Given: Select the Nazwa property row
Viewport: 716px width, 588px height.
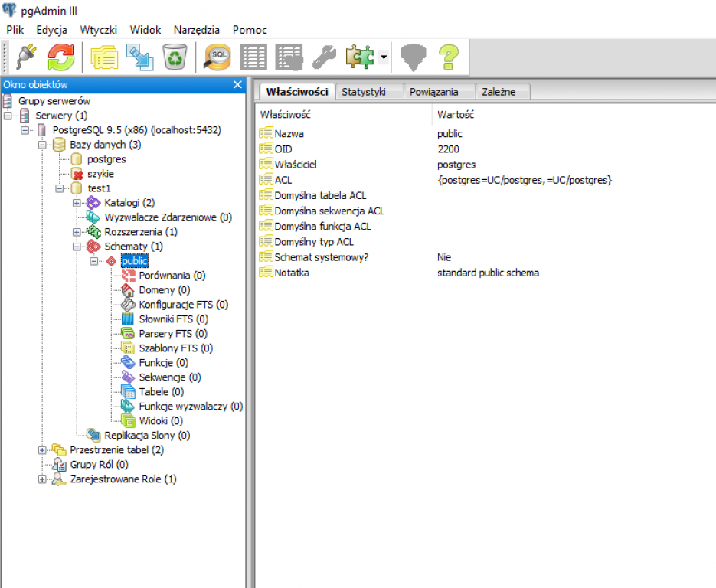Looking at the screenshot, I should tap(486, 134).
